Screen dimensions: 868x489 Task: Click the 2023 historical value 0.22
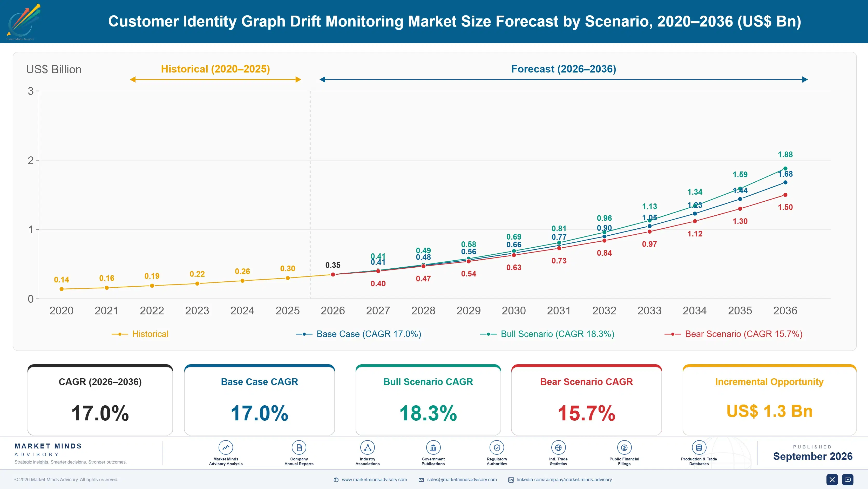tap(197, 274)
